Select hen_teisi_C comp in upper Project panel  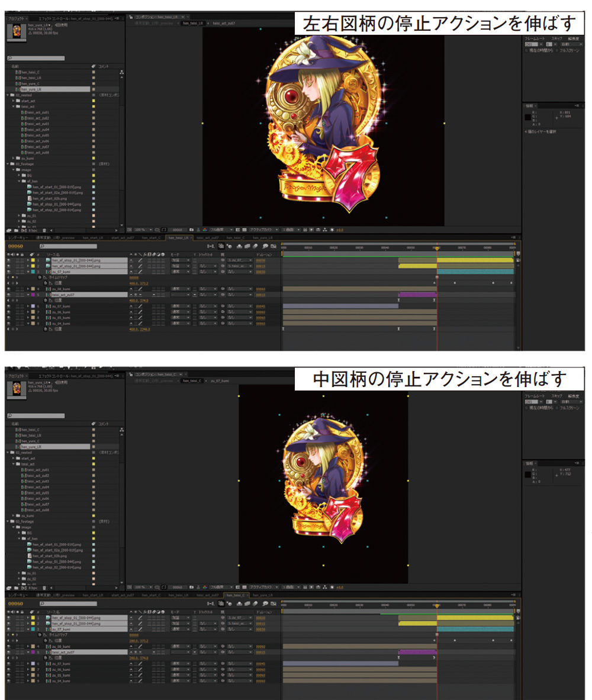pos(30,72)
